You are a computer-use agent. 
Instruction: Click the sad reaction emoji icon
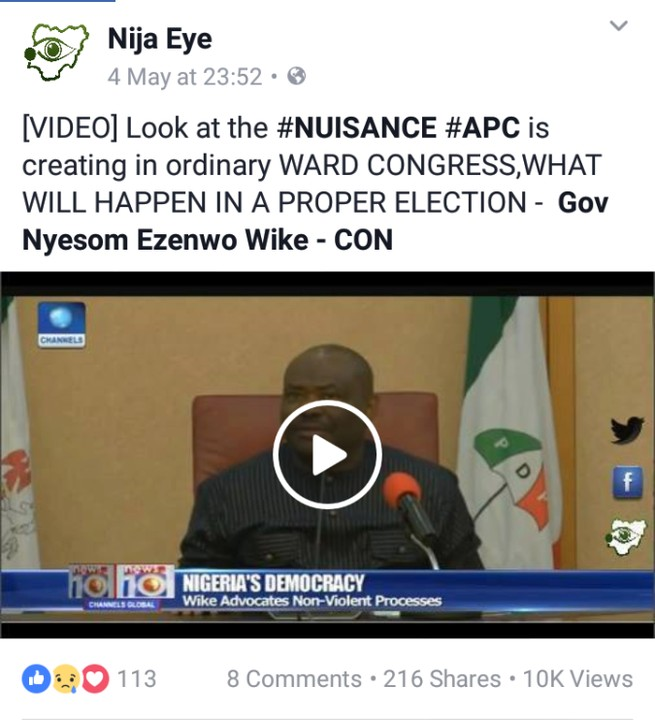[x=66, y=679]
